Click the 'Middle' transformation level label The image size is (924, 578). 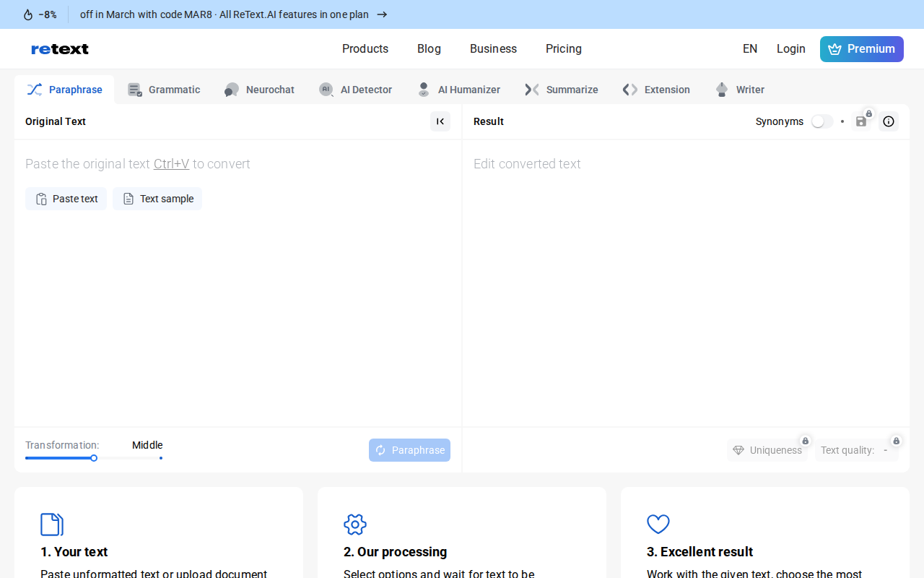tap(147, 445)
